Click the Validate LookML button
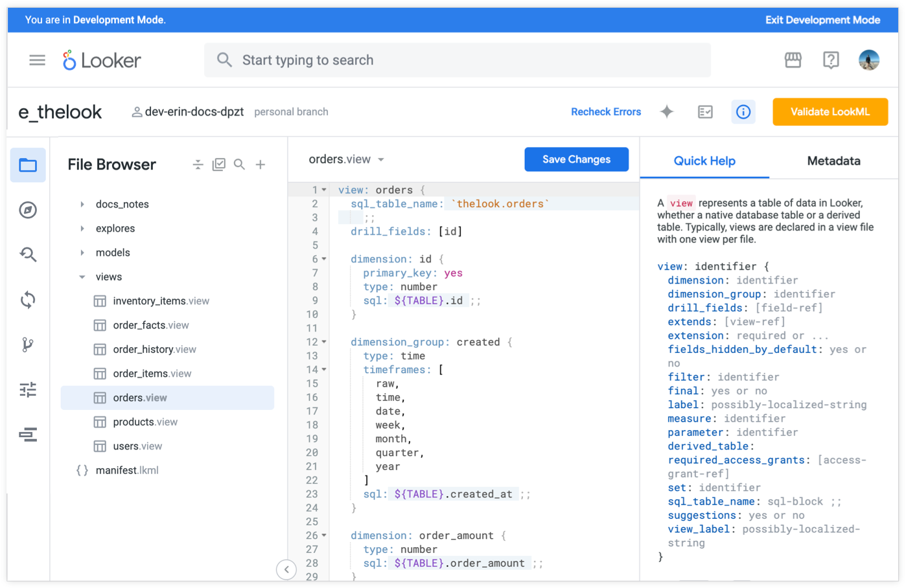 tap(830, 112)
